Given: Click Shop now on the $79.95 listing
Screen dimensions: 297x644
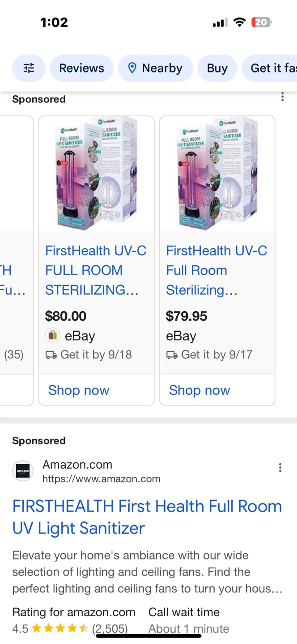Looking at the screenshot, I should coord(199,390).
